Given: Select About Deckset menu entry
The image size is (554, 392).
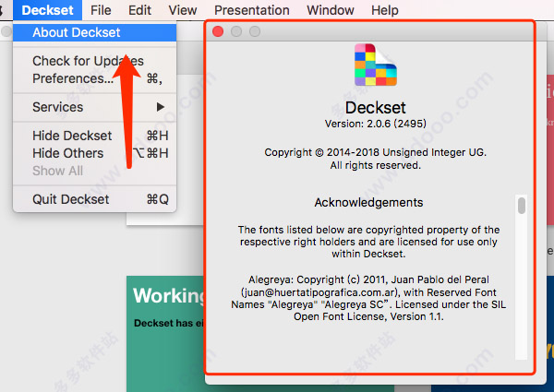Looking at the screenshot, I should pyautogui.click(x=95, y=32).
